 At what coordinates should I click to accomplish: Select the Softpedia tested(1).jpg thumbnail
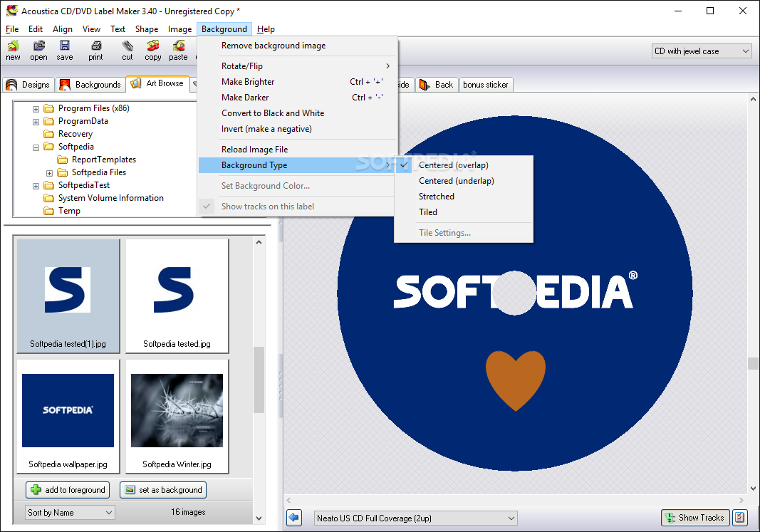click(x=68, y=295)
